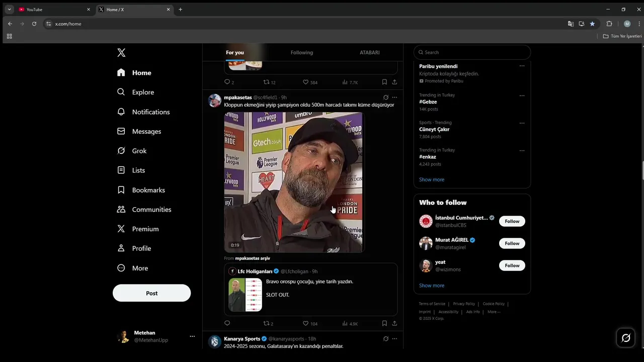Viewport: 644px width, 362px height.
Task: Open more options for #enkaz trend
Action: point(522,150)
